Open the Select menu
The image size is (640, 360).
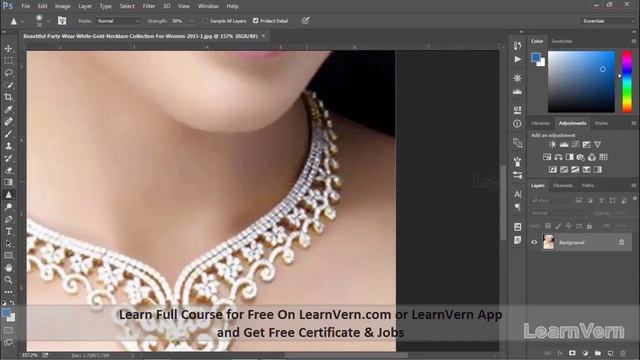[x=127, y=6]
